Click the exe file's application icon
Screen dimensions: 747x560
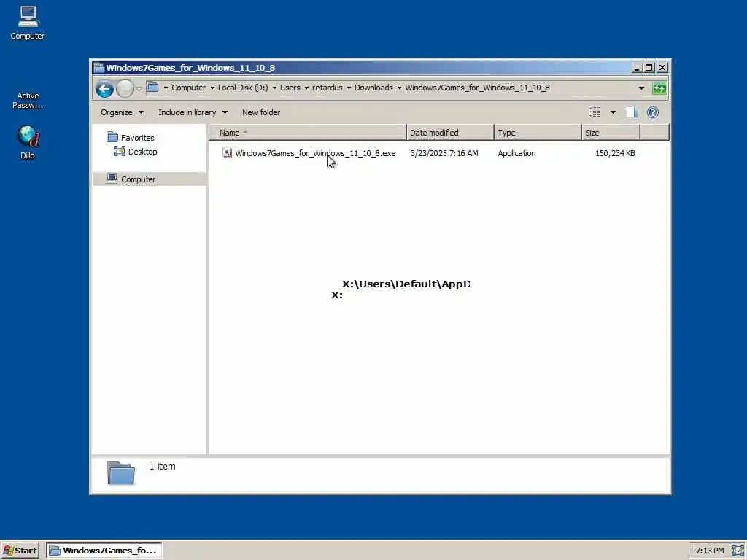[x=228, y=153]
